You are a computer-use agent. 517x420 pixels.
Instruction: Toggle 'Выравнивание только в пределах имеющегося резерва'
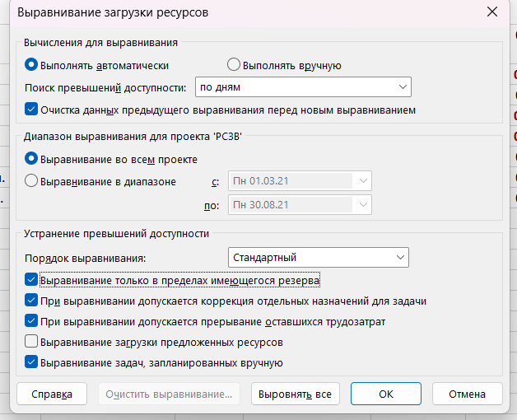[x=31, y=280]
